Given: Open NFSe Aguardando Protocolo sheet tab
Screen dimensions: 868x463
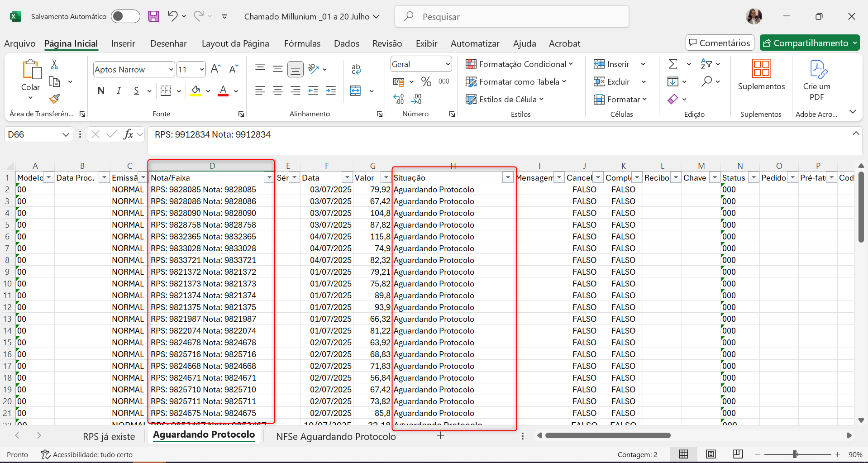Looking at the screenshot, I should (336, 436).
